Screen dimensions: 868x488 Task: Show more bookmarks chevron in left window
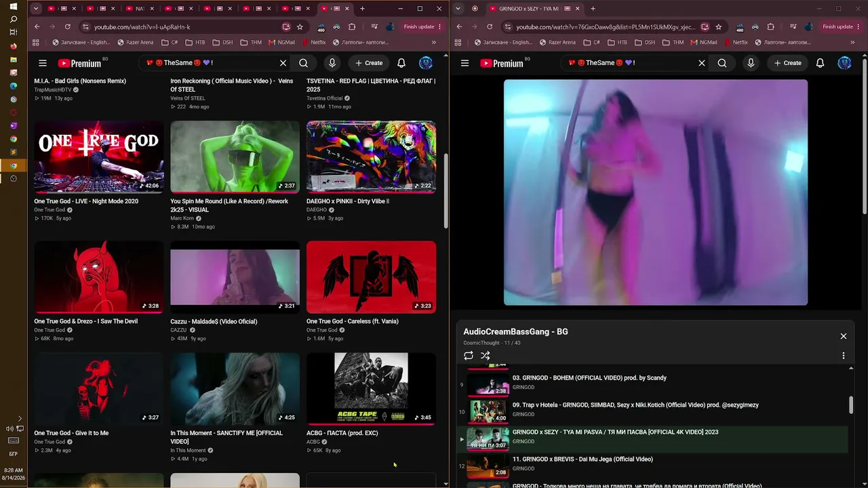(x=434, y=42)
